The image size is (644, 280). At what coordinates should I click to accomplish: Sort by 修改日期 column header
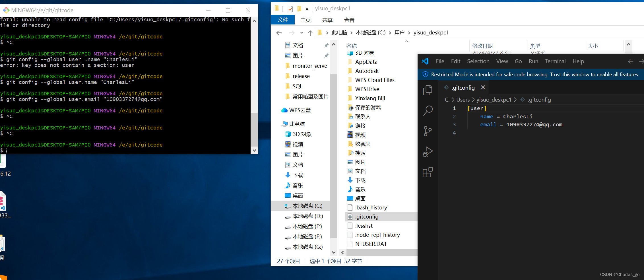tap(482, 46)
